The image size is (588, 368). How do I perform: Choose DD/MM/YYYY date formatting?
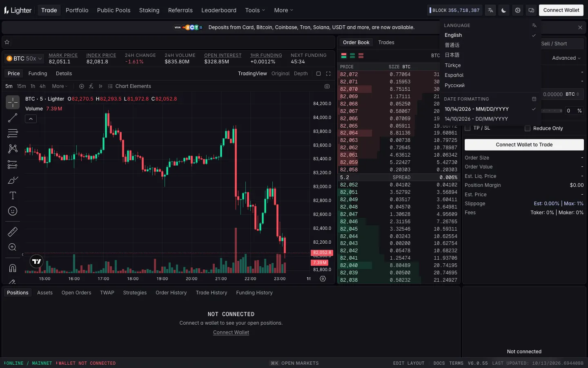coord(476,119)
